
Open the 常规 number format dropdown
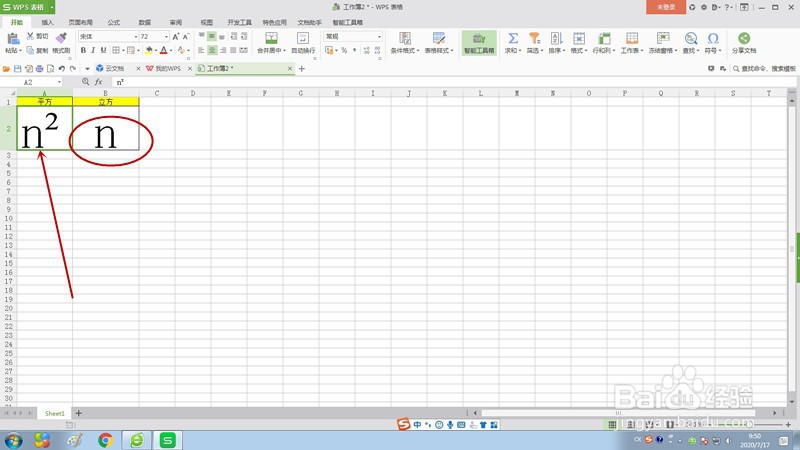379,37
